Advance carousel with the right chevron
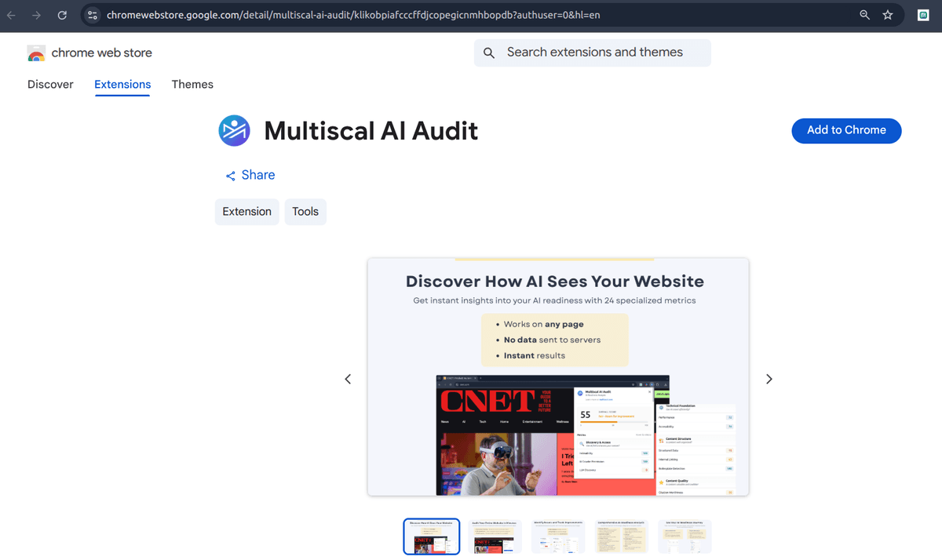942x560 pixels. [769, 379]
